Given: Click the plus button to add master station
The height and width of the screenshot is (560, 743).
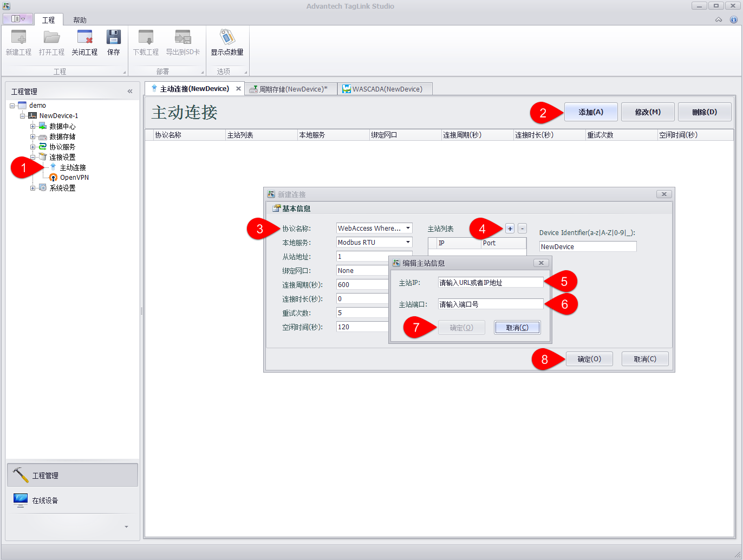Looking at the screenshot, I should tap(510, 229).
